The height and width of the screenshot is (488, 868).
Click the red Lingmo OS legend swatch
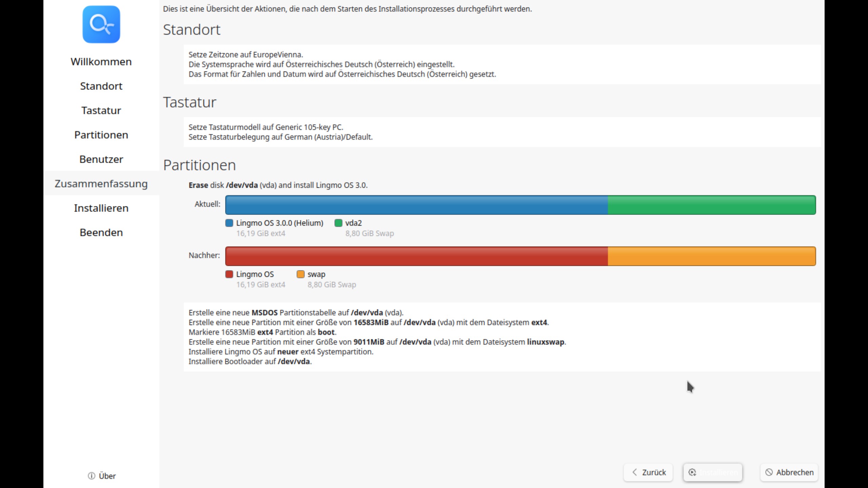point(229,274)
